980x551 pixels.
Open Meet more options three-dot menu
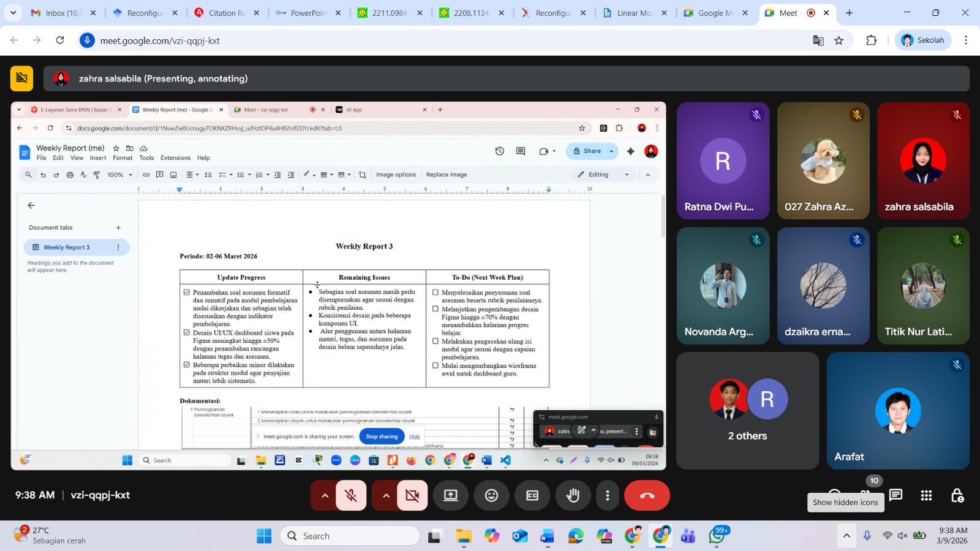pos(608,495)
